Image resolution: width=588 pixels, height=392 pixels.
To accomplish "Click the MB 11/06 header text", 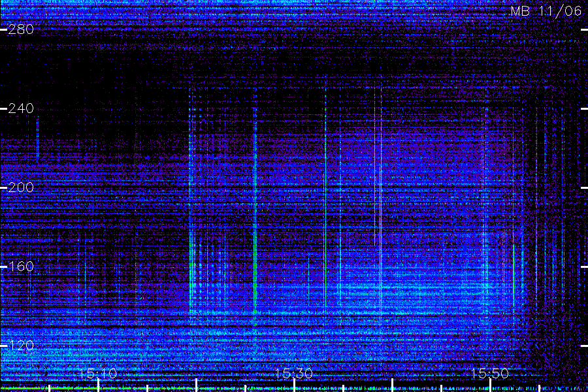I will point(546,11).
